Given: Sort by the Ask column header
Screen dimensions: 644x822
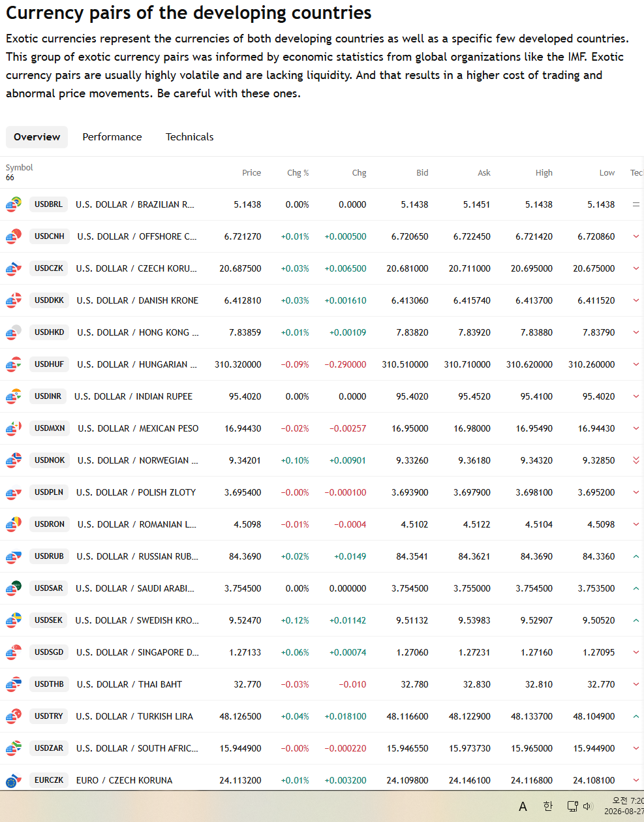Looking at the screenshot, I should [x=484, y=173].
